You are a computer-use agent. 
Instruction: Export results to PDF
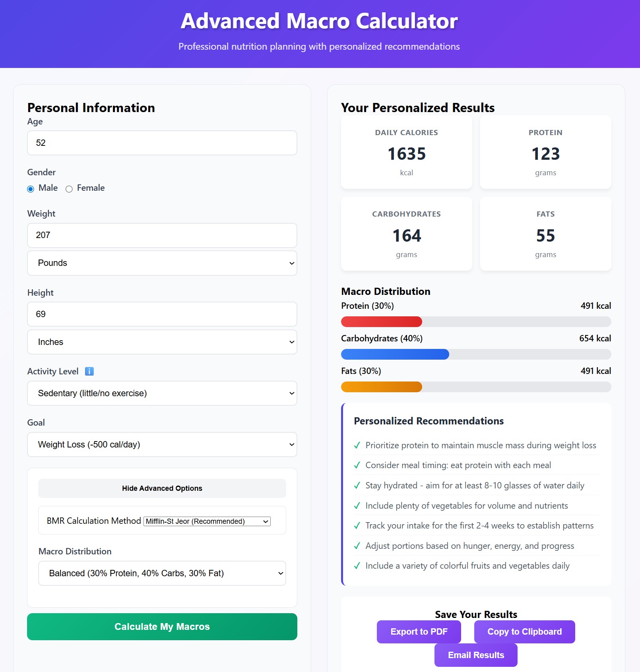(x=418, y=631)
